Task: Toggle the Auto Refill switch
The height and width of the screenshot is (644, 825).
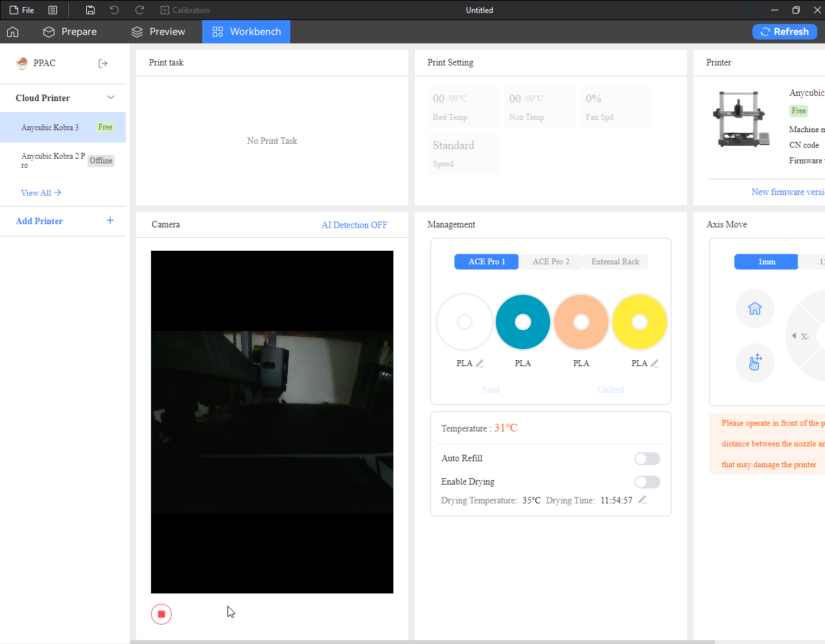Action: point(647,459)
